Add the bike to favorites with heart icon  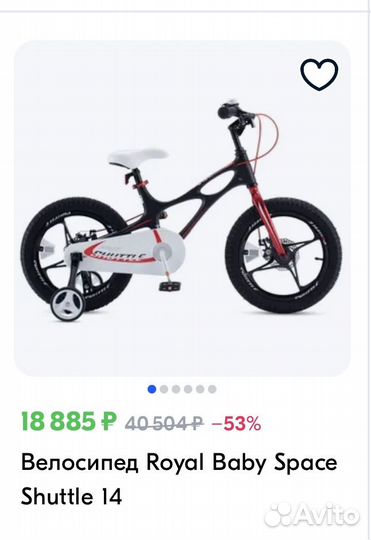click(x=319, y=74)
